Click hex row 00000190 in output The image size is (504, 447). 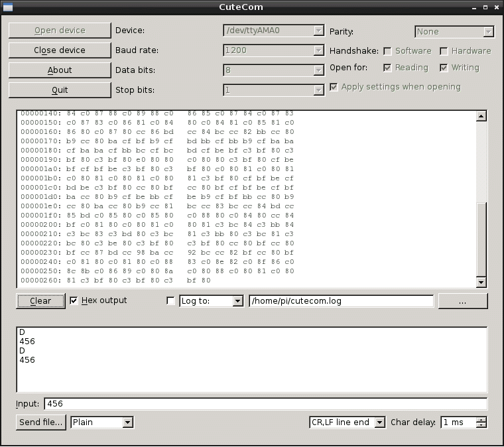coord(157,160)
